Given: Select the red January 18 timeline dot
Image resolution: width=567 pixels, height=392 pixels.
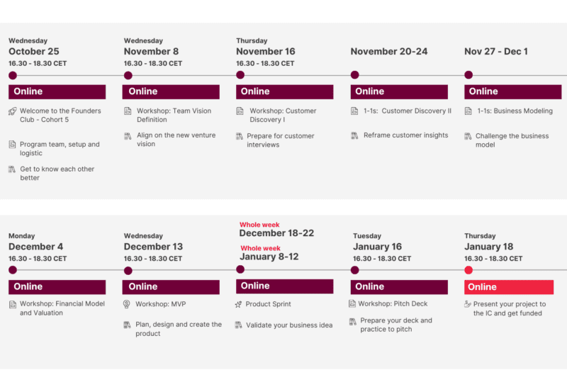Looking at the screenshot, I should (x=468, y=270).
